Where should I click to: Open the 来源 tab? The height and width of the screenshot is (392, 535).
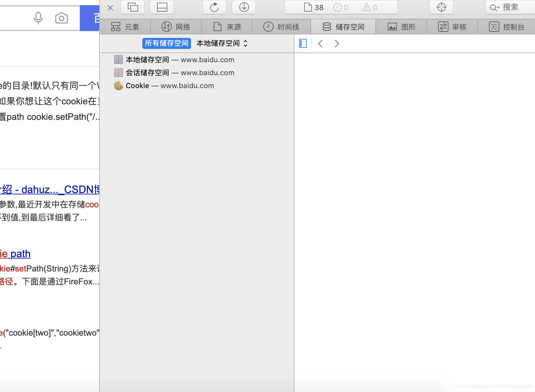[x=227, y=27]
